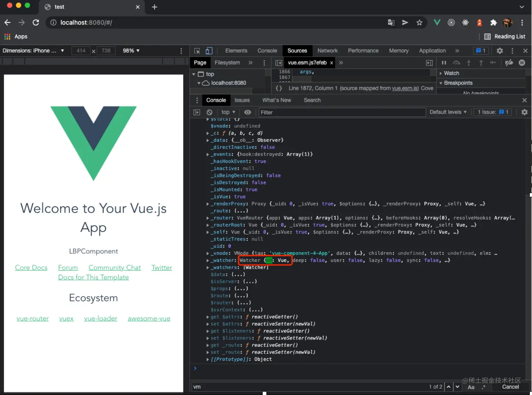The image size is (532, 395).
Task: Bookmark this page with the star icon
Action: point(419,22)
